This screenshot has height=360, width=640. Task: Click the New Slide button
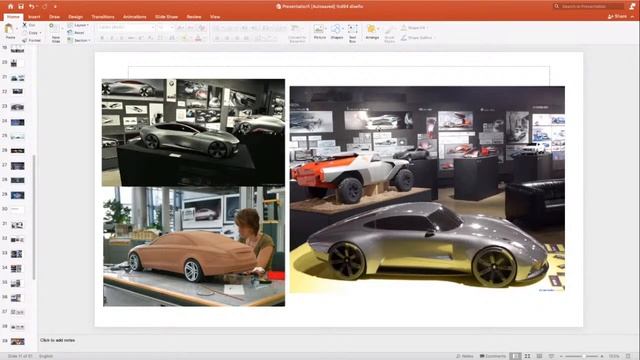pyautogui.click(x=56, y=33)
